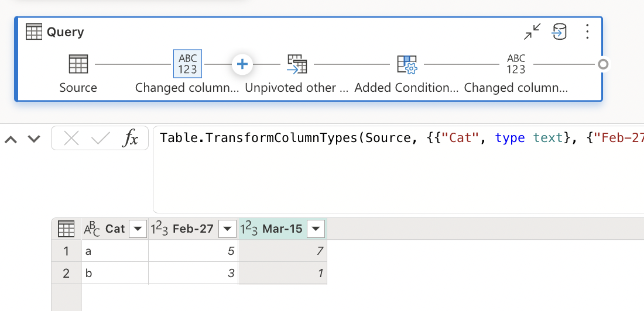The image size is (644, 311).
Task: Confirm formula with checkmark button
Action: coord(101,139)
